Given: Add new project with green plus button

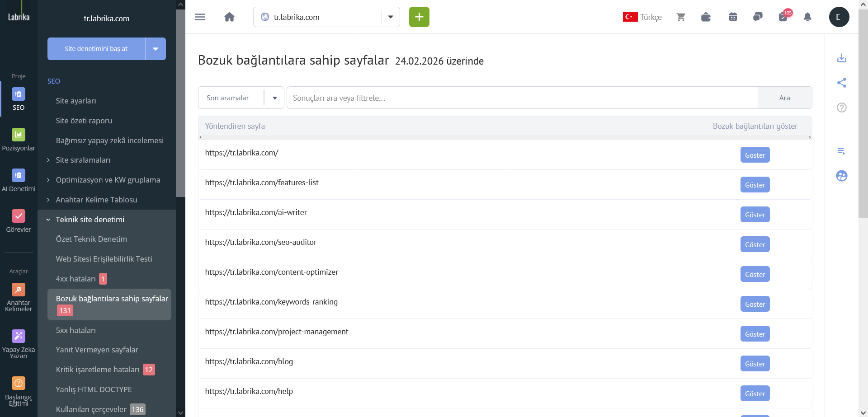Looking at the screenshot, I should tap(419, 17).
